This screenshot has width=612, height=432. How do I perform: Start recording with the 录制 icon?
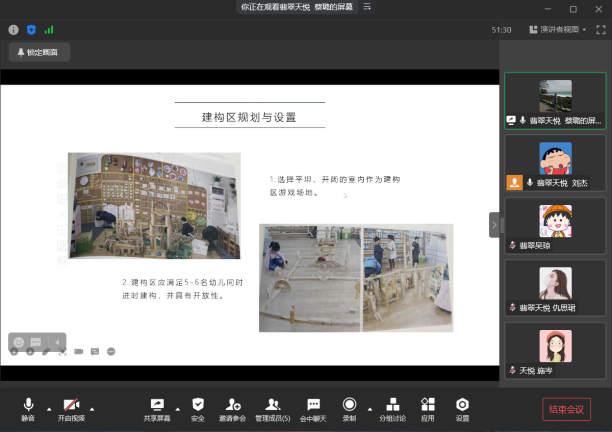click(349, 407)
